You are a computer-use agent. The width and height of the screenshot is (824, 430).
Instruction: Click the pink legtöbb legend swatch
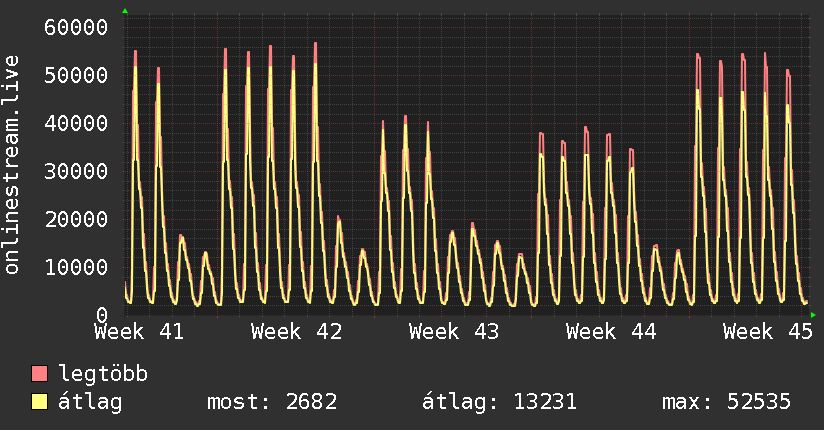coord(39,373)
